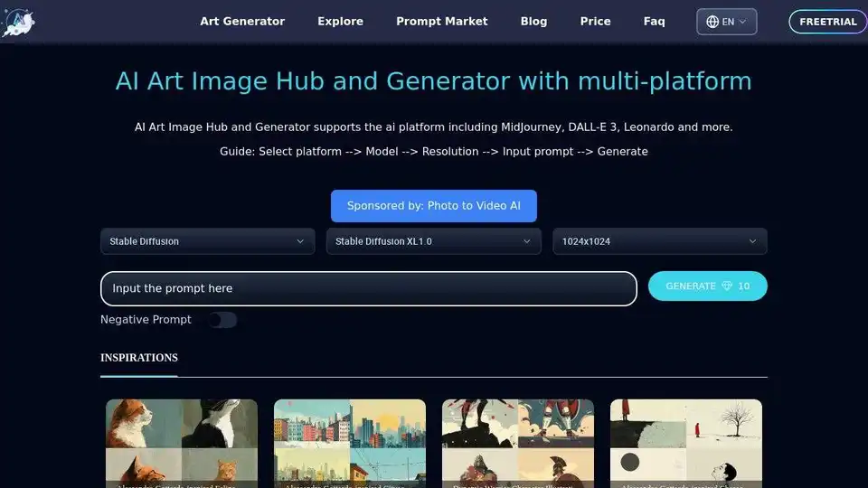Toggle the Negative Prompt switch
The image size is (868, 488).
pos(222,320)
